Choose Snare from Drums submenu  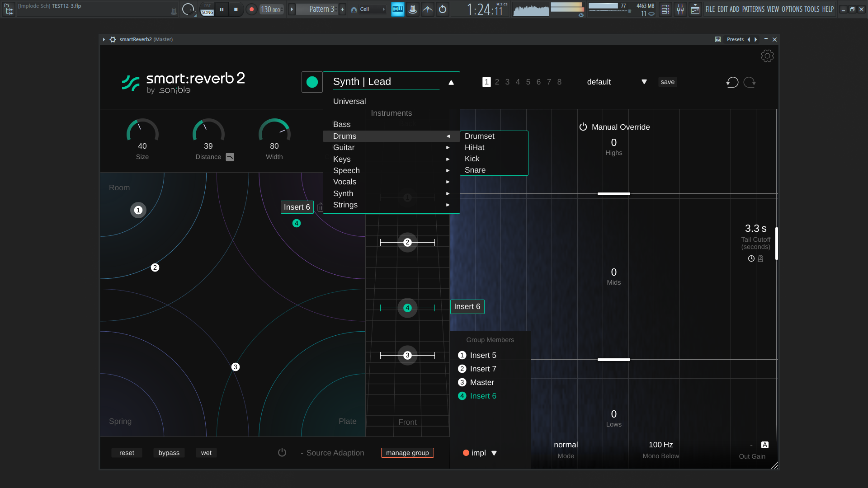point(494,170)
